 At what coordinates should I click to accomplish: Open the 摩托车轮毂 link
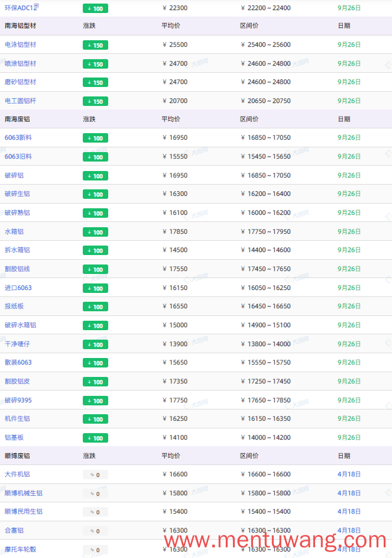click(20, 550)
